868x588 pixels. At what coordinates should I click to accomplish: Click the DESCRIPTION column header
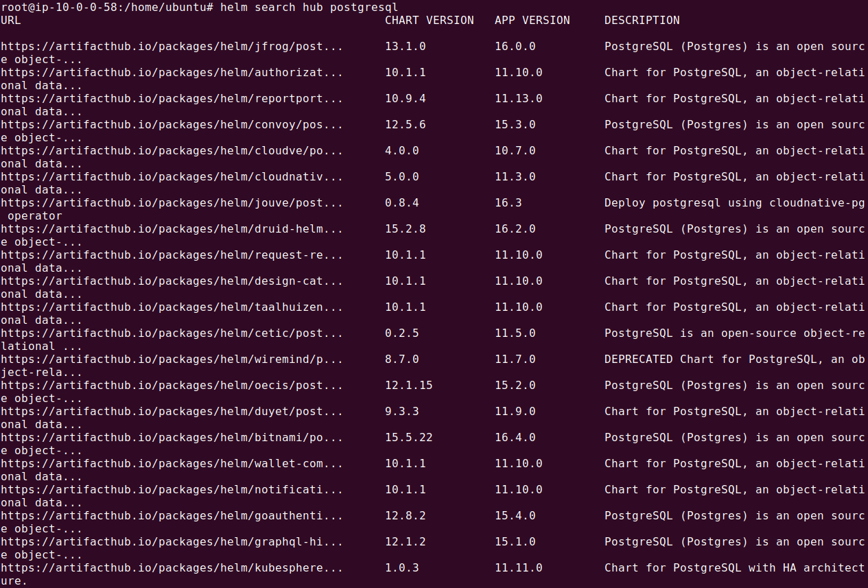click(x=642, y=21)
